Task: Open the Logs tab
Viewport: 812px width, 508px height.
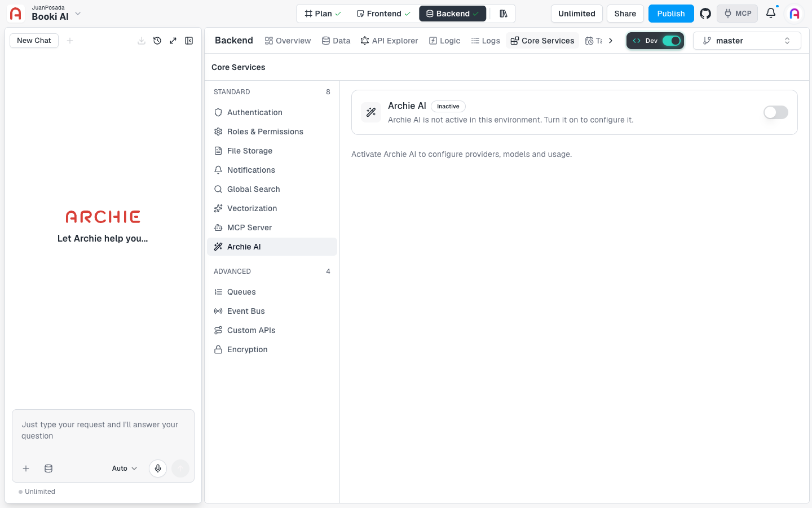Action: [x=486, y=41]
